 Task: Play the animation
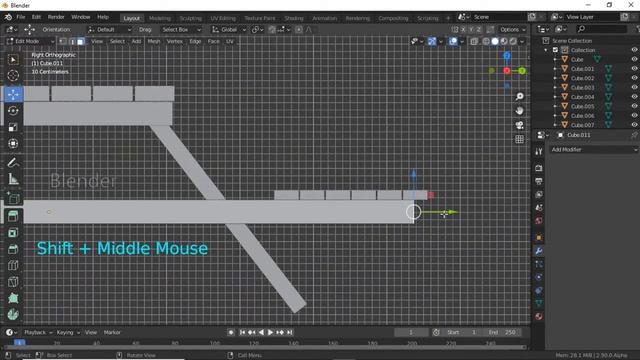point(270,332)
